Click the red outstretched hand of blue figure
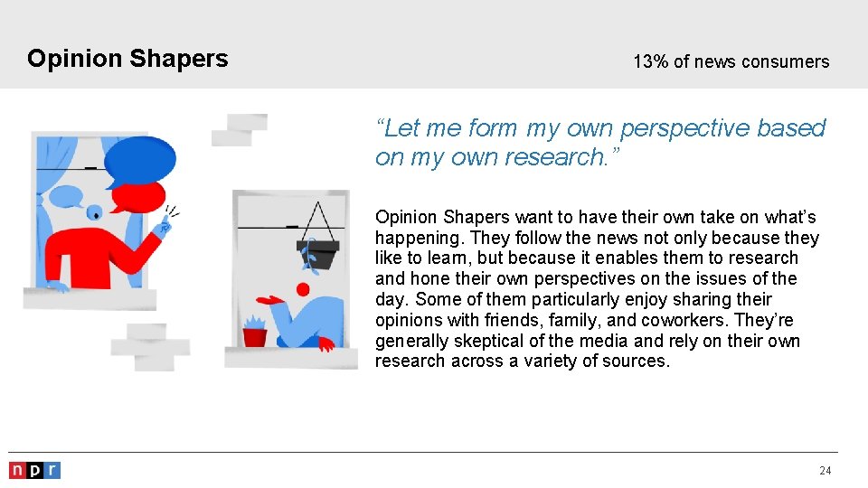This screenshot has height=488, width=868. point(269,300)
